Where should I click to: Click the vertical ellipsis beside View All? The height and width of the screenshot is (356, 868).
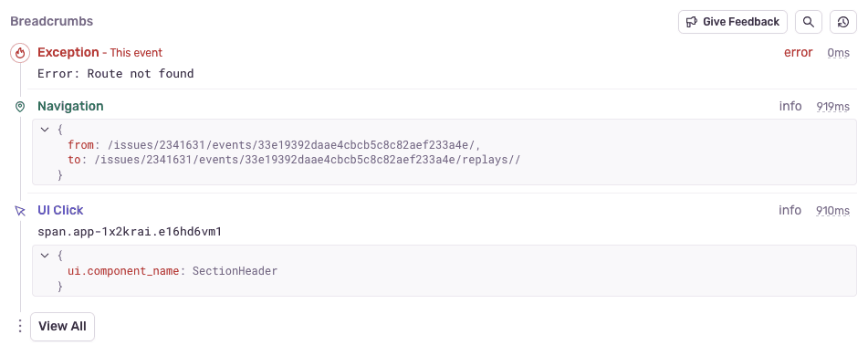[20, 326]
